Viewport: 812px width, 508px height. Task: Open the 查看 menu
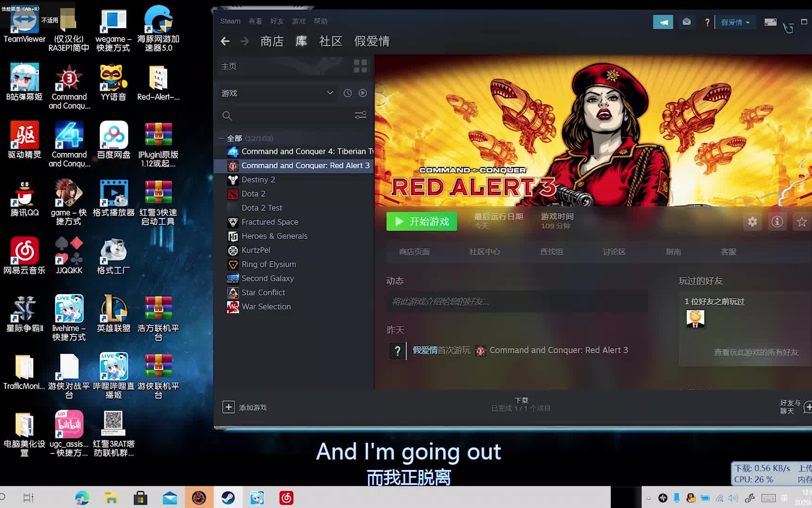coord(255,21)
